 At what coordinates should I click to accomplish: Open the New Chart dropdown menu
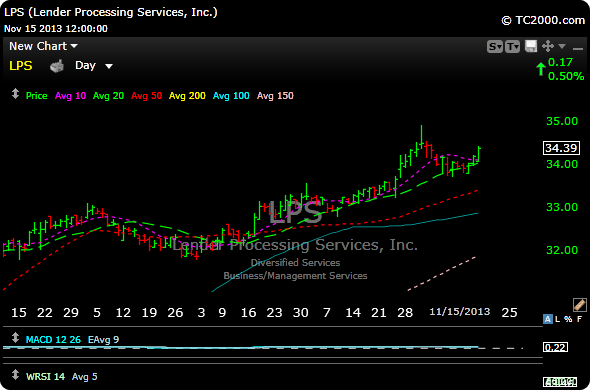pyautogui.click(x=43, y=46)
